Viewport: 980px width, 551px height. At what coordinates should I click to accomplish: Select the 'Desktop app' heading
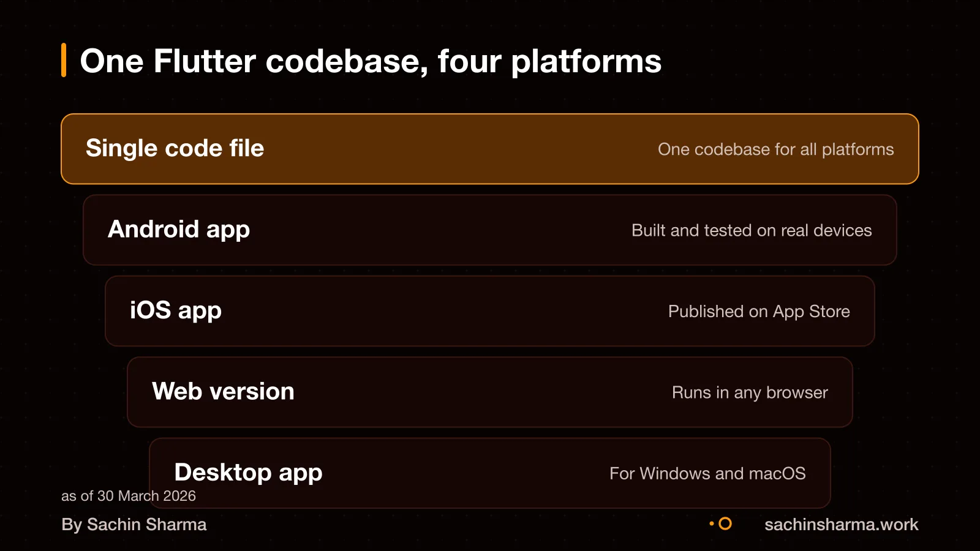point(248,473)
